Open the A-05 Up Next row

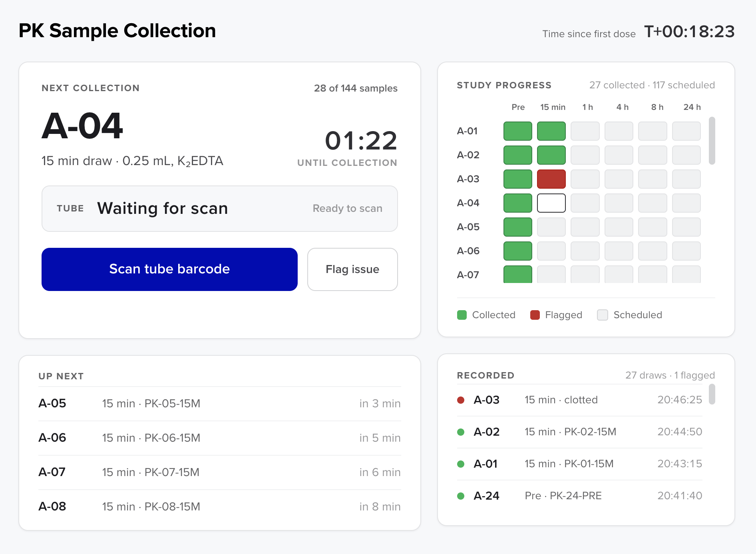click(220, 404)
